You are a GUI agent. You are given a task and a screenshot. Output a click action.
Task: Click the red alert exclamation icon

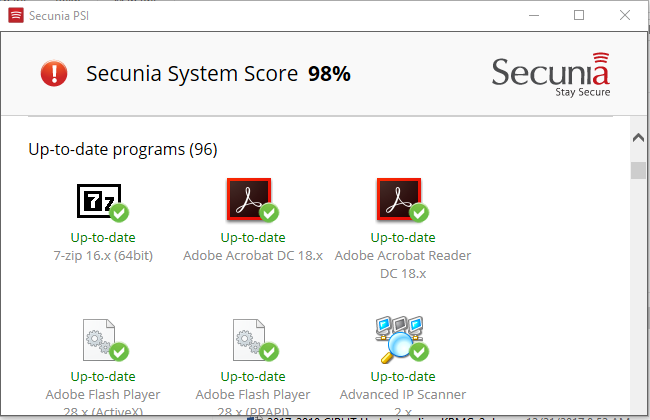point(54,73)
